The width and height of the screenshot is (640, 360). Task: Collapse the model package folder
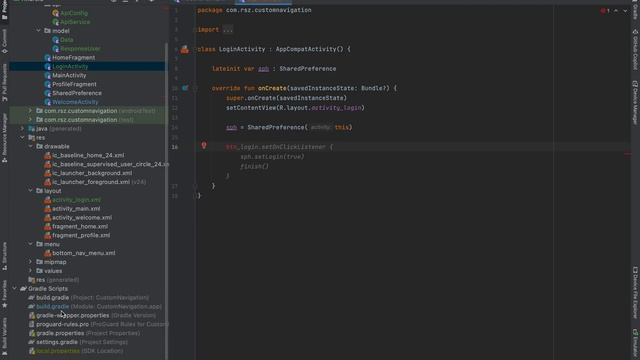click(x=38, y=31)
